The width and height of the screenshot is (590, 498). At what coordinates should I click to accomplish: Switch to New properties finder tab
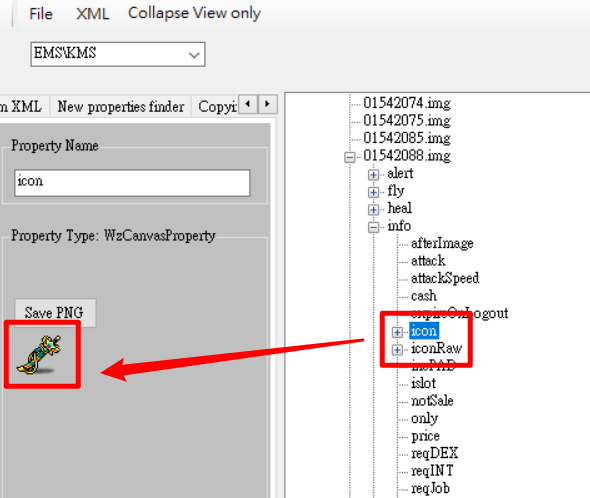point(121,107)
